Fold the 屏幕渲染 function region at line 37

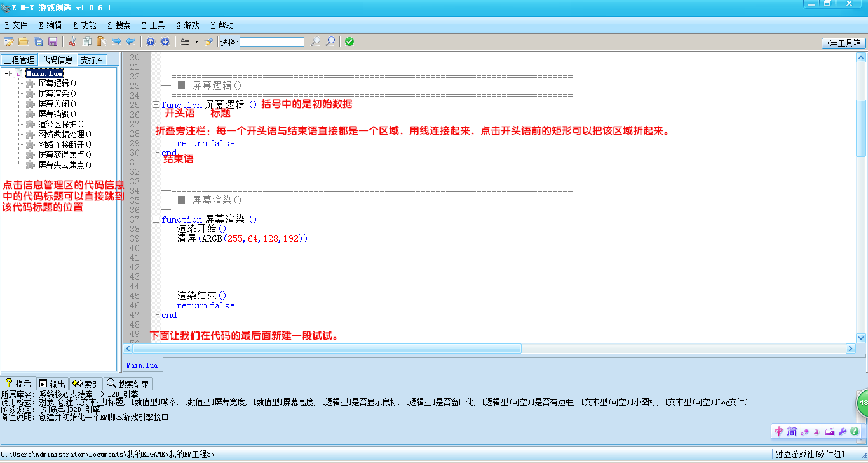pyautogui.click(x=156, y=219)
